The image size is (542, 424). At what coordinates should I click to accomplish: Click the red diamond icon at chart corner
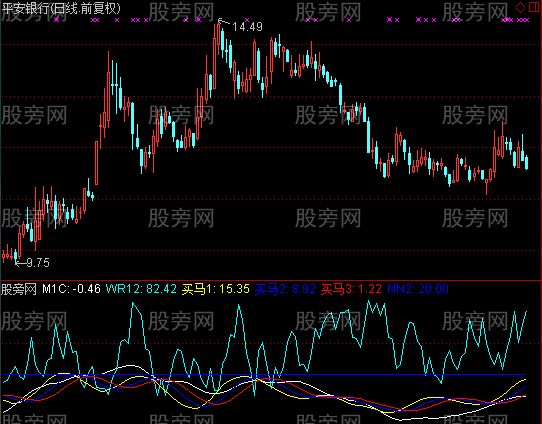tap(520, 7)
